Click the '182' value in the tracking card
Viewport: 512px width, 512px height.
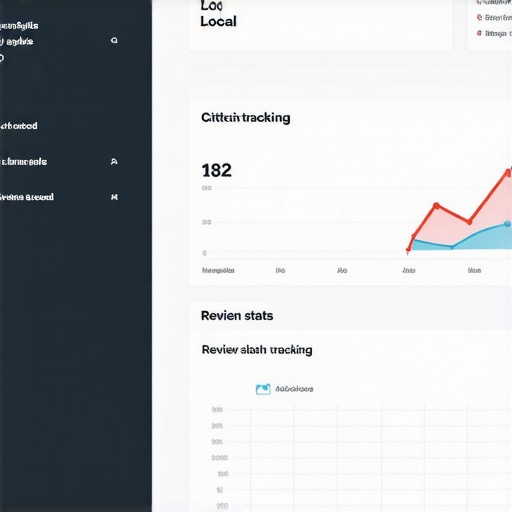(x=217, y=170)
